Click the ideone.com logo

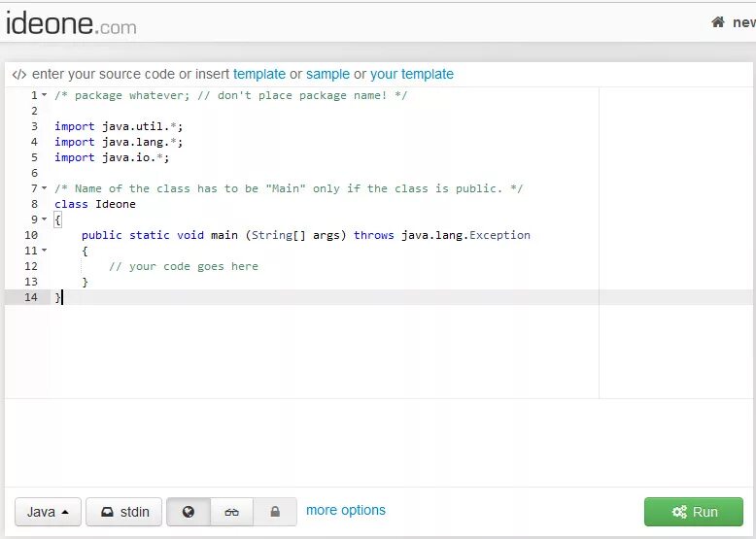coord(71,23)
